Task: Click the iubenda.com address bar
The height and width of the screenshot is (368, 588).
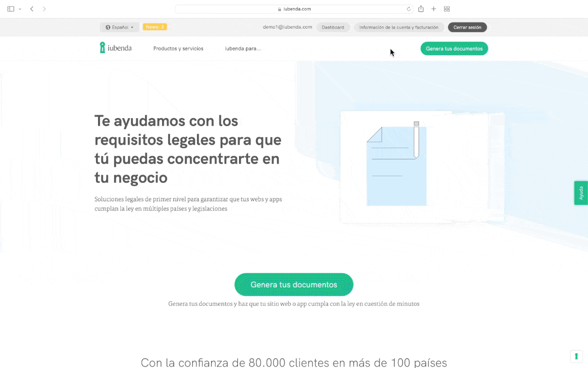Action: pyautogui.click(x=294, y=9)
